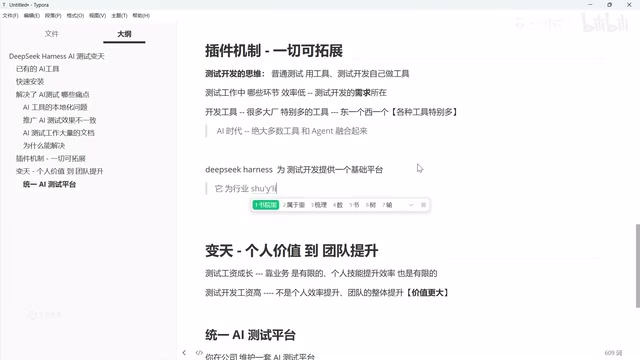Image resolution: width=640 pixels, height=360 pixels.
Task: Click the line 你在公司 维护一套 AI 测试平台
Action: tap(260, 356)
